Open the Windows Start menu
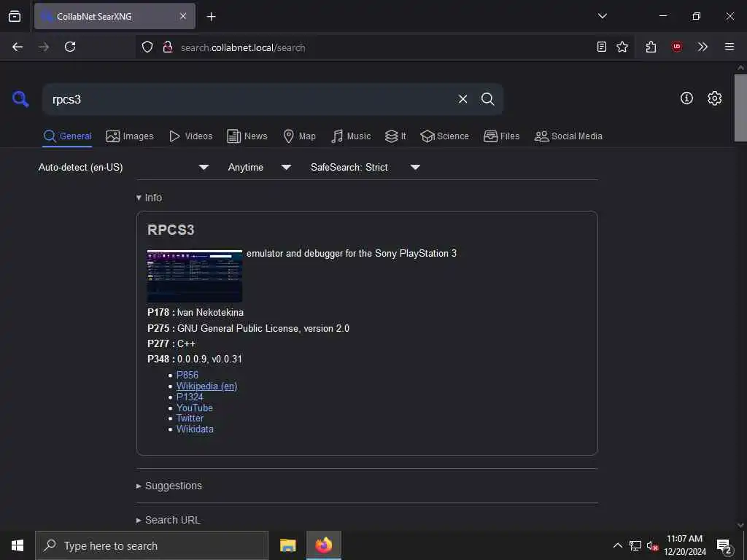 (x=18, y=545)
